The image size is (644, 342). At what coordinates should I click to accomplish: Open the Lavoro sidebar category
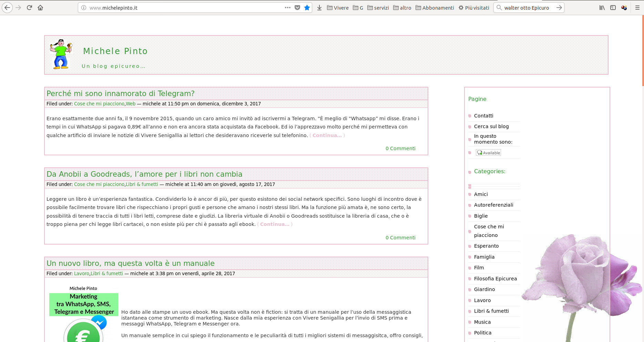482,300
